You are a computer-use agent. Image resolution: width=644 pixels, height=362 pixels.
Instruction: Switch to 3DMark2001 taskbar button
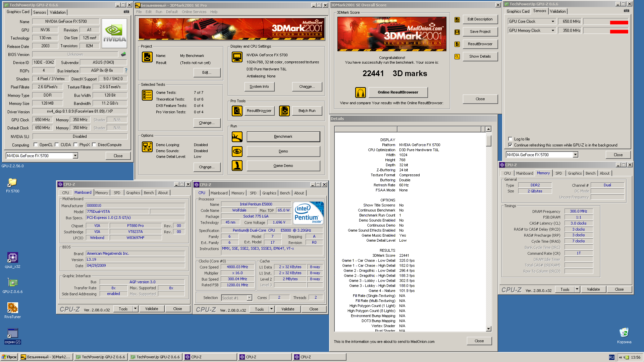click(x=46, y=357)
